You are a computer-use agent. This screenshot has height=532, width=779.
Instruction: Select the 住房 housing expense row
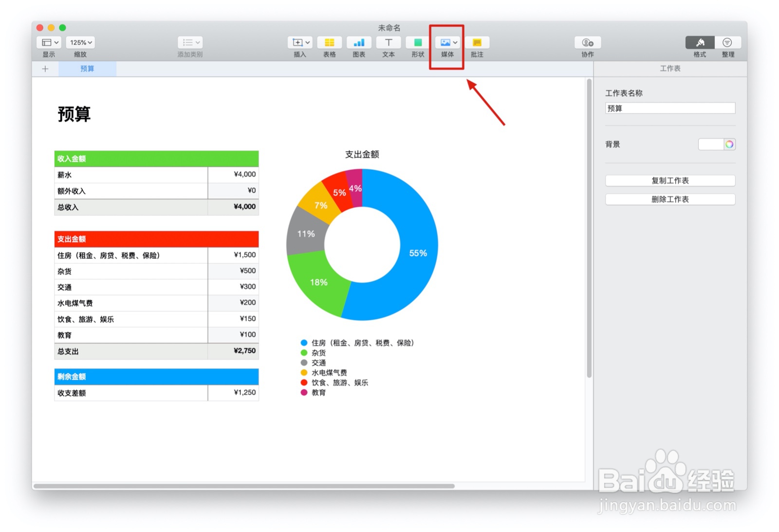pos(131,255)
